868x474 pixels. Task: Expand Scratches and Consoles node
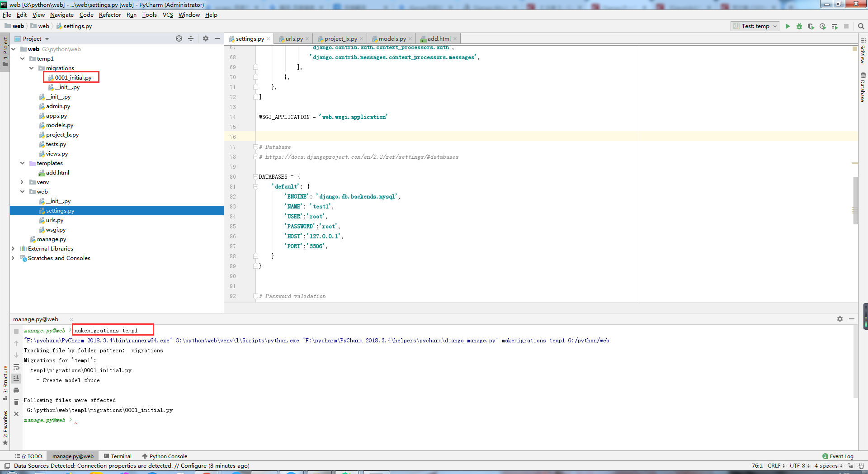pos(14,258)
